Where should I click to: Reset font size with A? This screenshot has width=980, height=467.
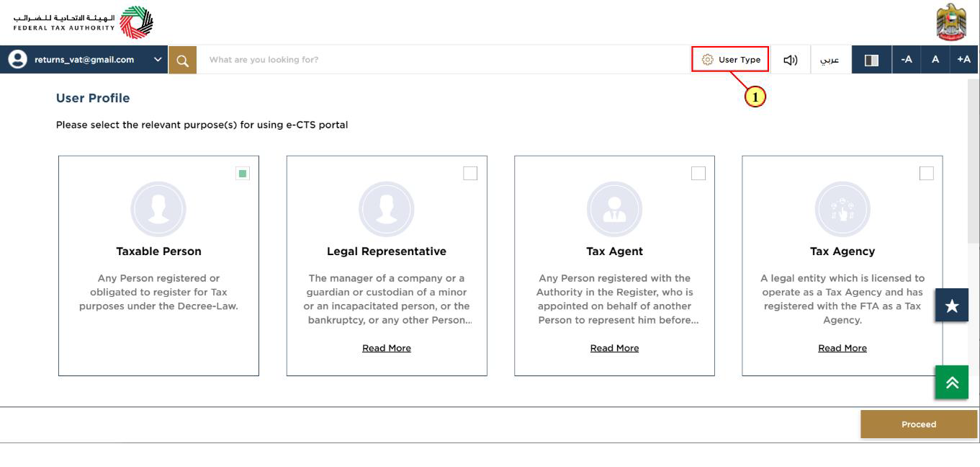(x=935, y=60)
